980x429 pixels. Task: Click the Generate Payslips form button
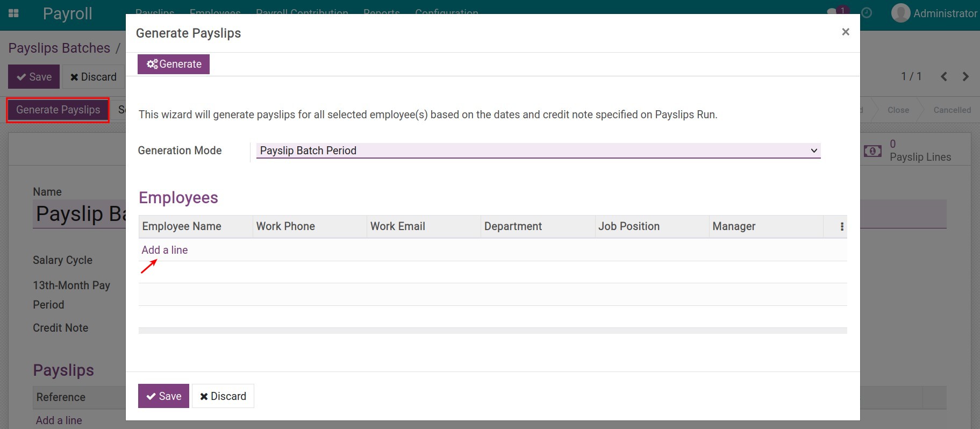(58, 110)
